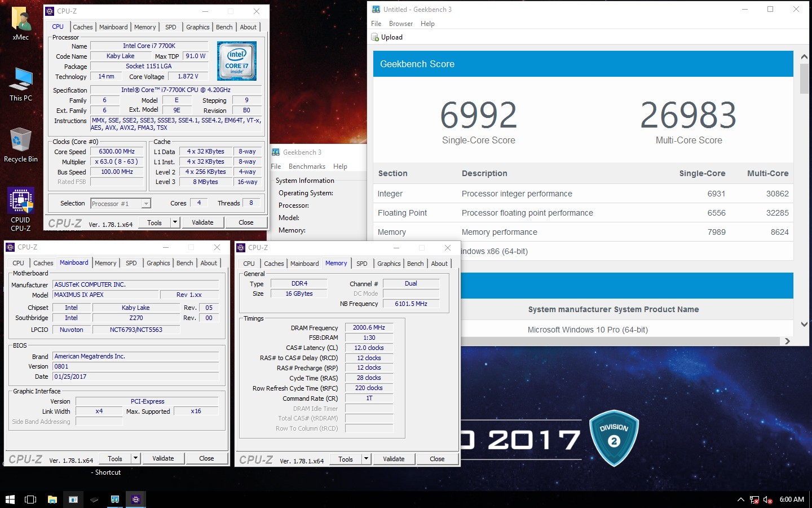
Task: Launch CPUID CPU-Z desktop shortcut
Action: 21,209
